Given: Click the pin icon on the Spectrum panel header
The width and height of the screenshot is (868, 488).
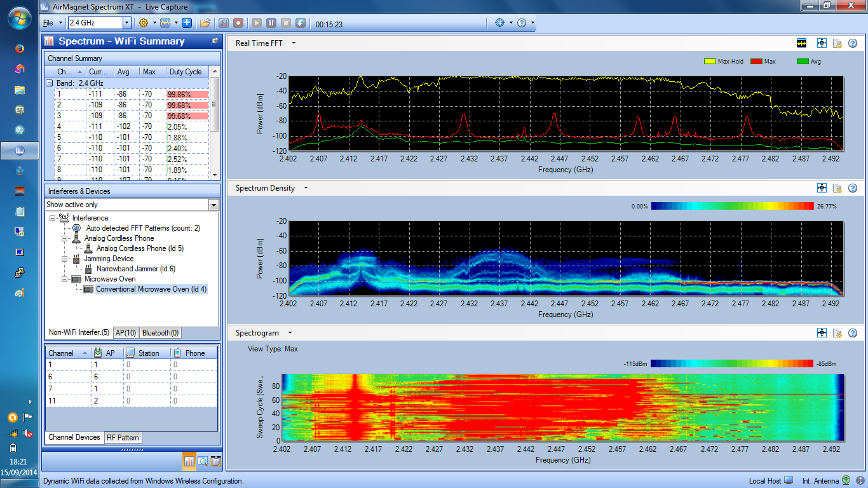Looking at the screenshot, I should pos(215,39).
